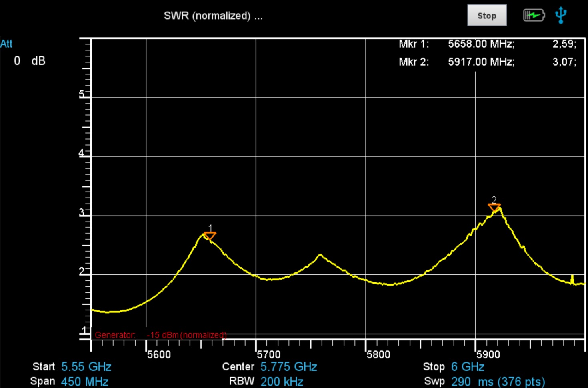Click the 5900 frequency axis label
Screen dimensions: 588x388
[488, 354]
